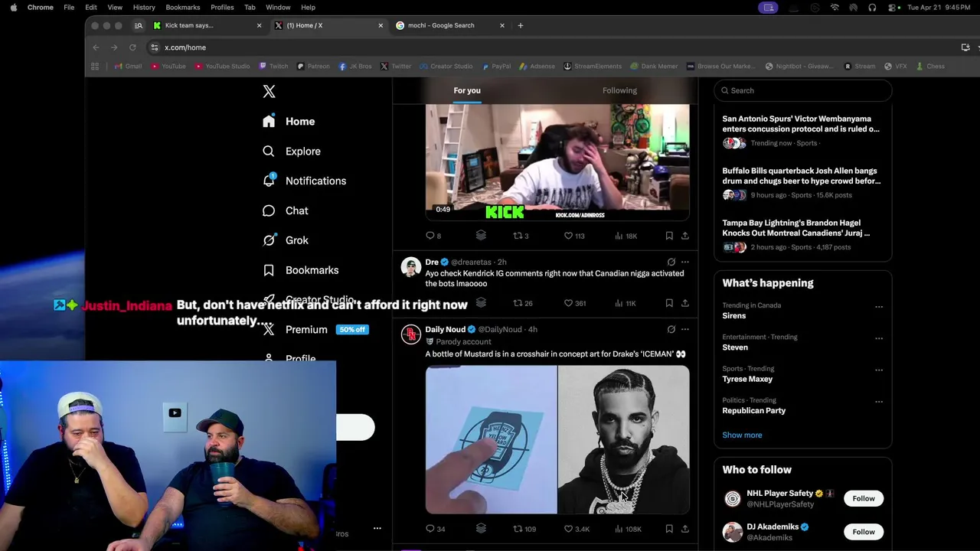Share the Kick video post
The width and height of the screenshot is (980, 551).
tap(685, 236)
